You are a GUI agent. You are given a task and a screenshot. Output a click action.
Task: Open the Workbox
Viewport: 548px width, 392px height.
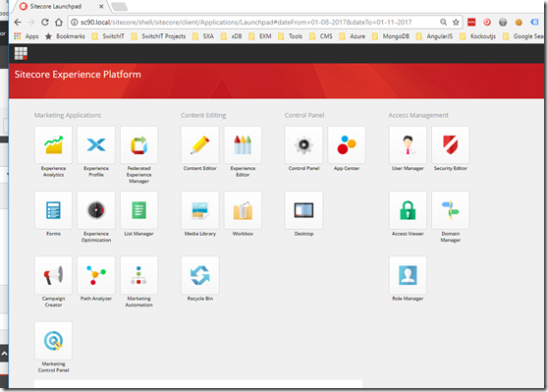point(243,210)
